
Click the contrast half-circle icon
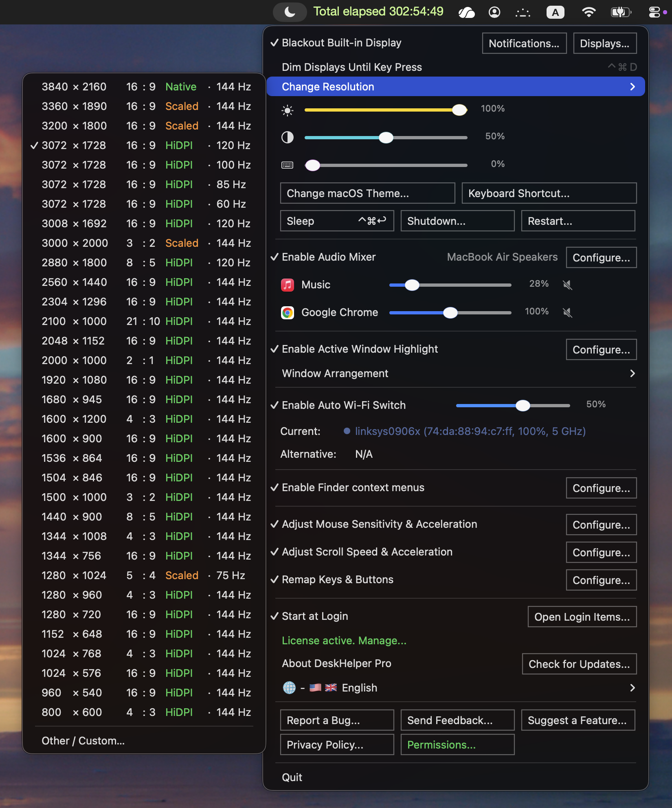(288, 138)
